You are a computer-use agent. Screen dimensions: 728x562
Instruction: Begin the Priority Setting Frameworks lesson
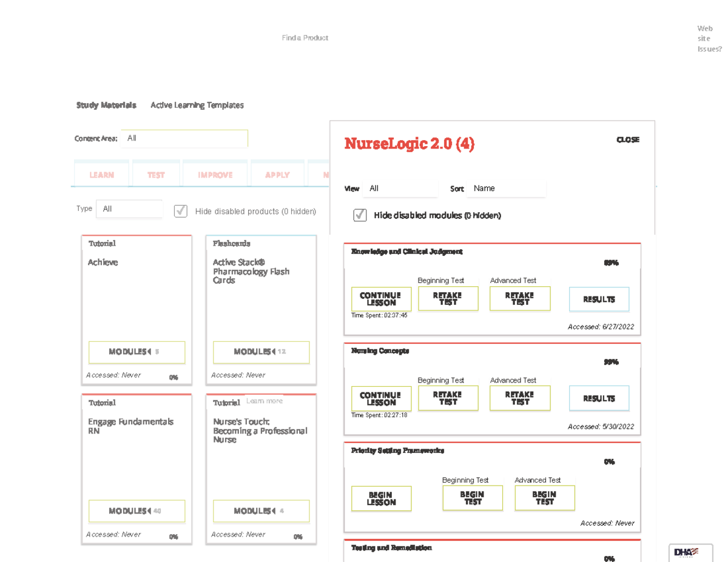click(381, 498)
